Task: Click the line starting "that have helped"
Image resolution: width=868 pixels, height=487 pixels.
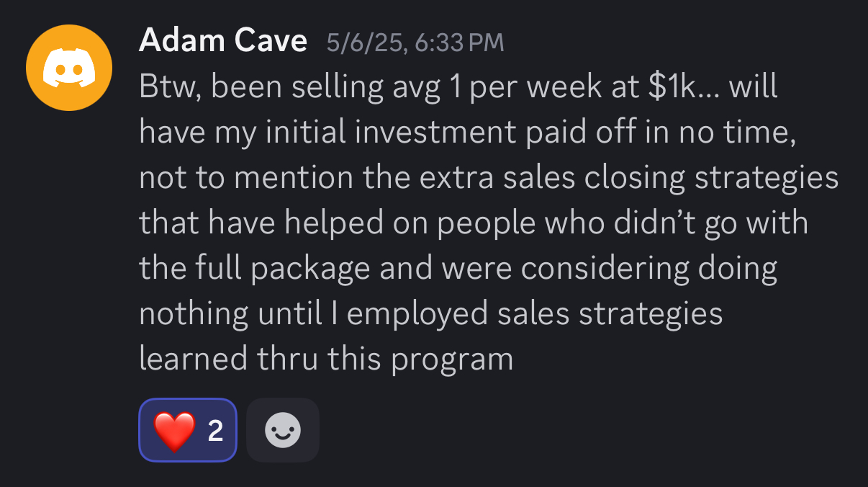Action: (474, 223)
